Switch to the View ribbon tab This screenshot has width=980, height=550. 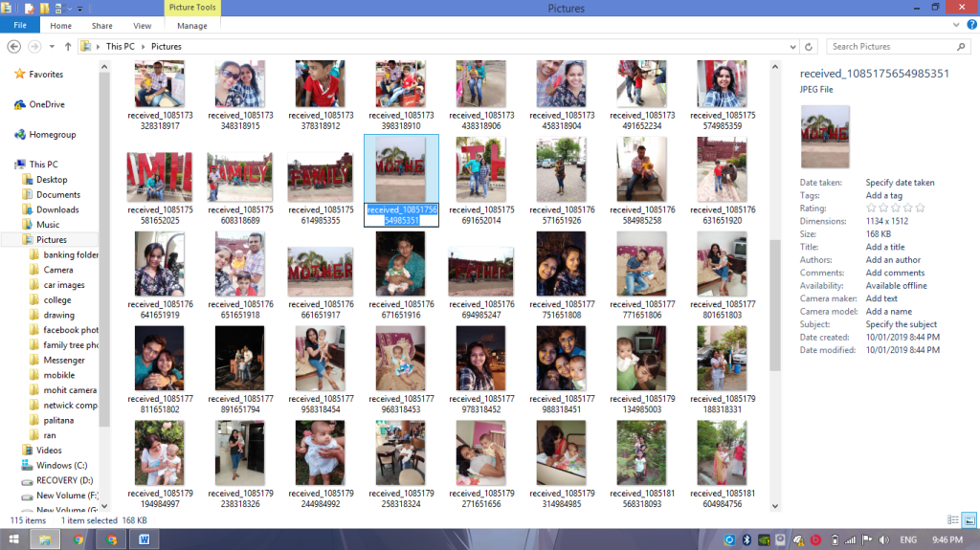tap(142, 26)
